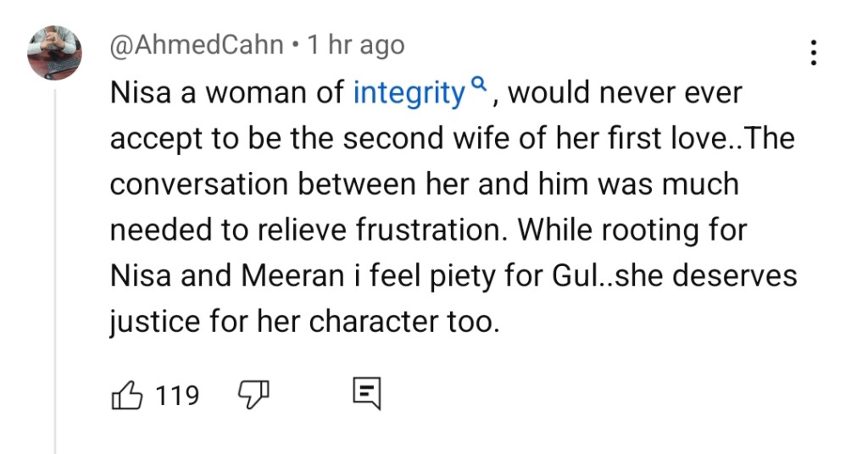Image resolution: width=868 pixels, height=454 pixels.
Task: Follow the highlighted "integrity" search link
Action: (x=409, y=92)
